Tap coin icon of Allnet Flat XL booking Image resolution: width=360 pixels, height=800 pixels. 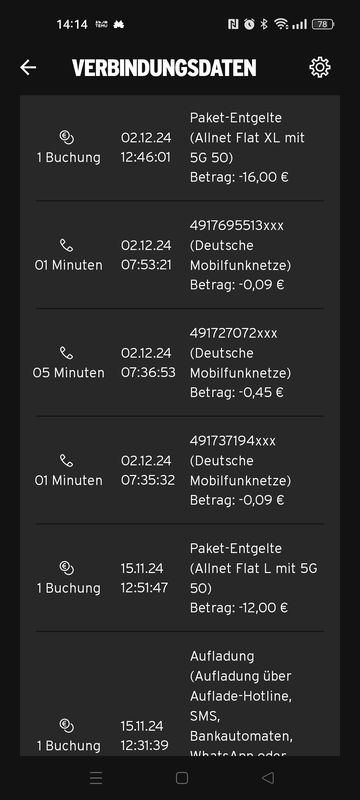[67, 137]
